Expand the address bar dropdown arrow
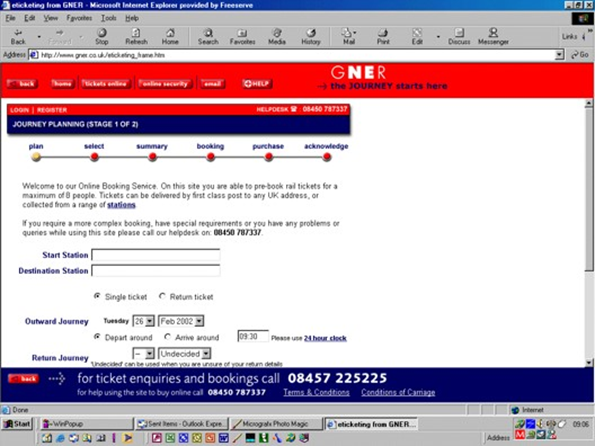This screenshot has height=446, width=595. pyautogui.click(x=559, y=55)
